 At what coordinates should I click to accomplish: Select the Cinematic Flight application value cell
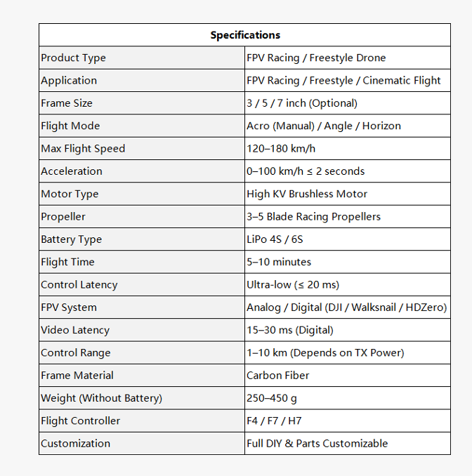[343, 80]
